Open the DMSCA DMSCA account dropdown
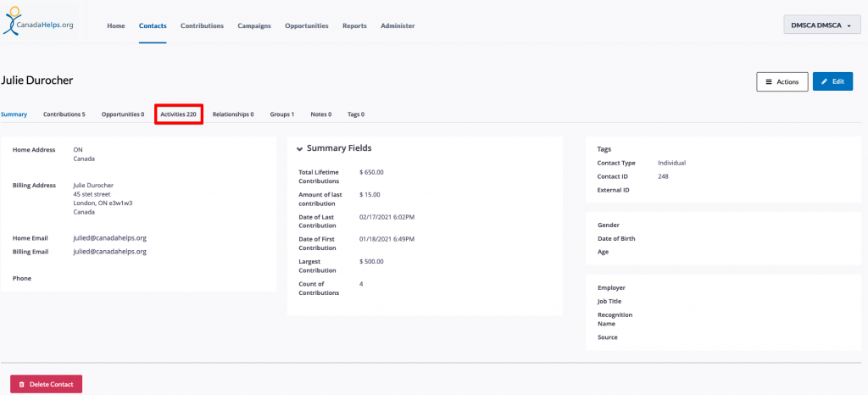This screenshot has width=868, height=395. [821, 25]
